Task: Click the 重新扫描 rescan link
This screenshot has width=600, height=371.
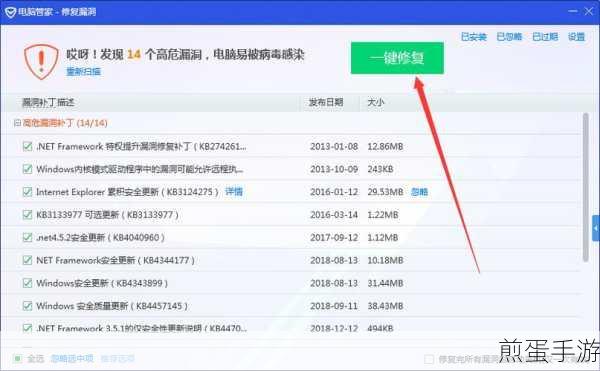Action: [x=83, y=72]
